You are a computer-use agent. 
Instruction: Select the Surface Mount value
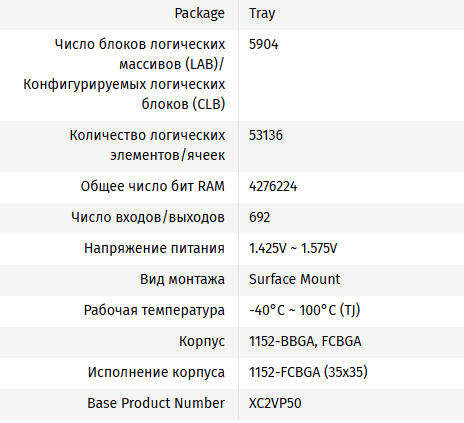pos(294,279)
